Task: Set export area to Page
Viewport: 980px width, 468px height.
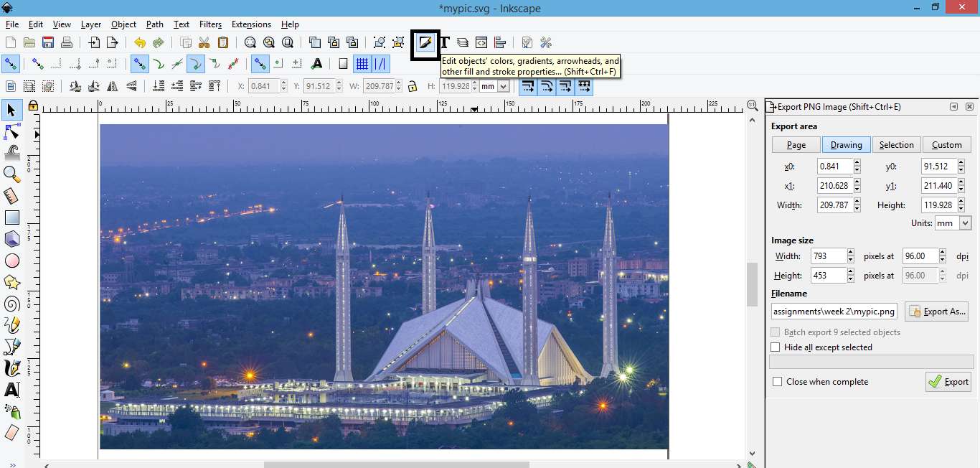Action: pos(796,145)
